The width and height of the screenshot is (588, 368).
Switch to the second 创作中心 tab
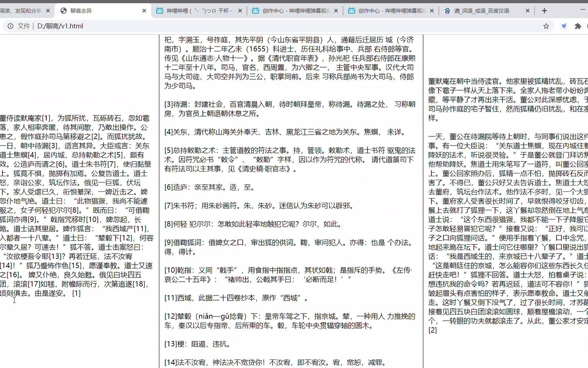click(x=391, y=11)
